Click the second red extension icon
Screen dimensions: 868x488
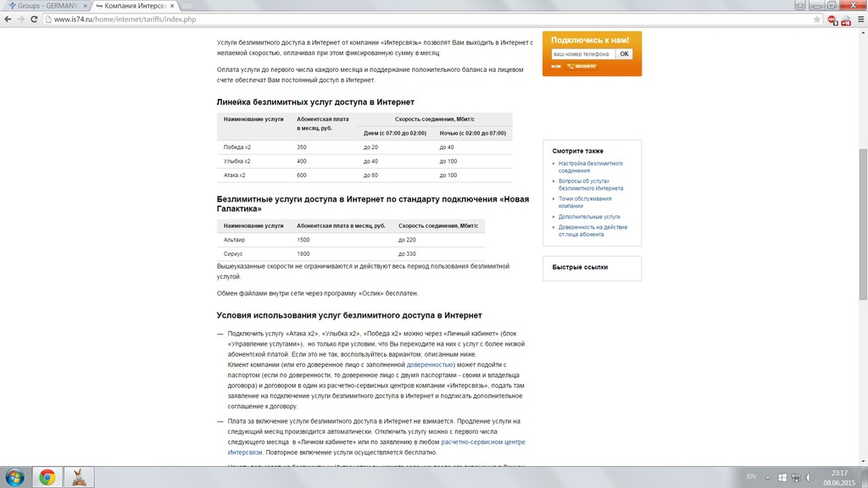(846, 20)
